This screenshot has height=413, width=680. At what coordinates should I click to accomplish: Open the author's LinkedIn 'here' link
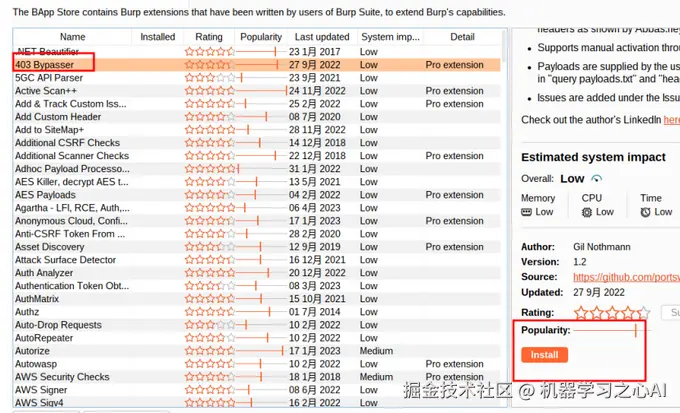(x=672, y=120)
